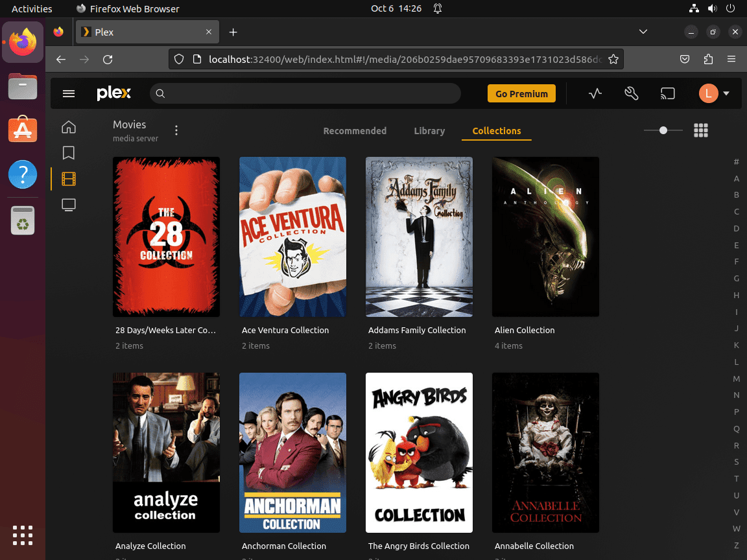Bookmark the page with the star button
This screenshot has width=747, height=560.
point(613,58)
